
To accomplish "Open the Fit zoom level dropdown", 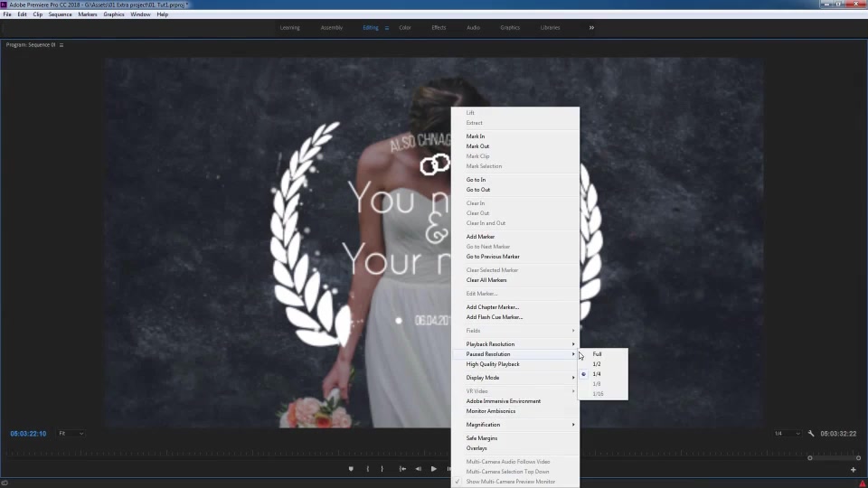I will coord(71,434).
